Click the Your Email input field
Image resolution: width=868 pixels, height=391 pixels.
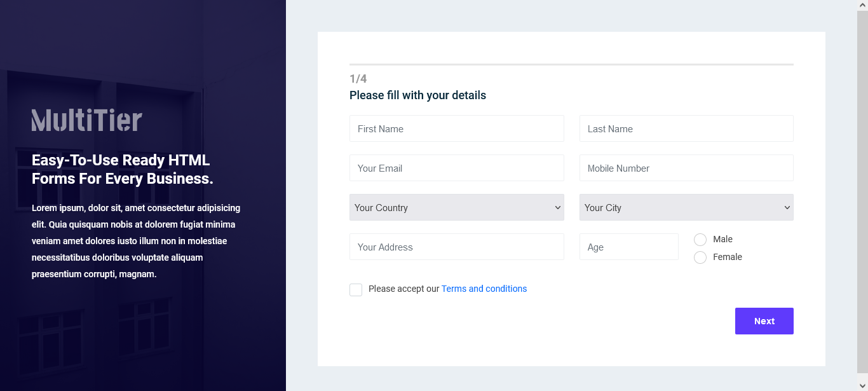456,168
